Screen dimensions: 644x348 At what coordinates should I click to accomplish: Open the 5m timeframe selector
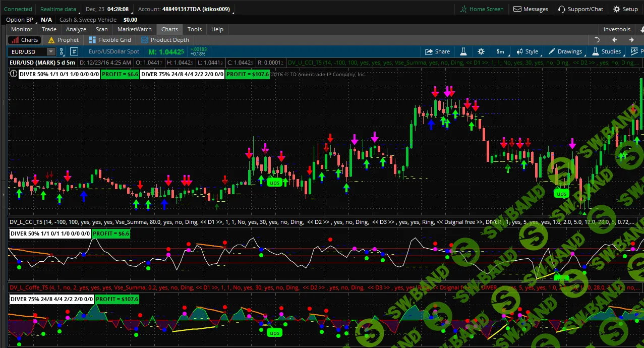(500, 51)
